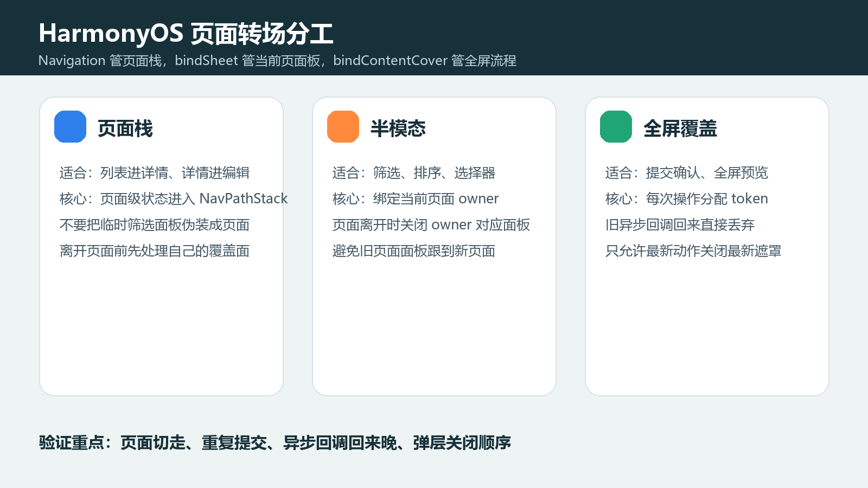Select the line 核心：页面级状态进入 NavPathStack
The height and width of the screenshot is (488, 868).
174,199
